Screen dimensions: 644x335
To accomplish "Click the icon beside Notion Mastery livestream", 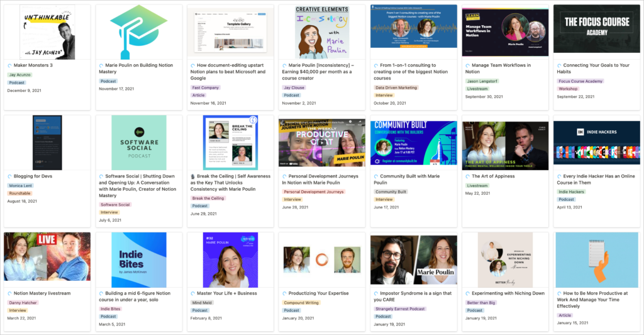I will 10,293.
